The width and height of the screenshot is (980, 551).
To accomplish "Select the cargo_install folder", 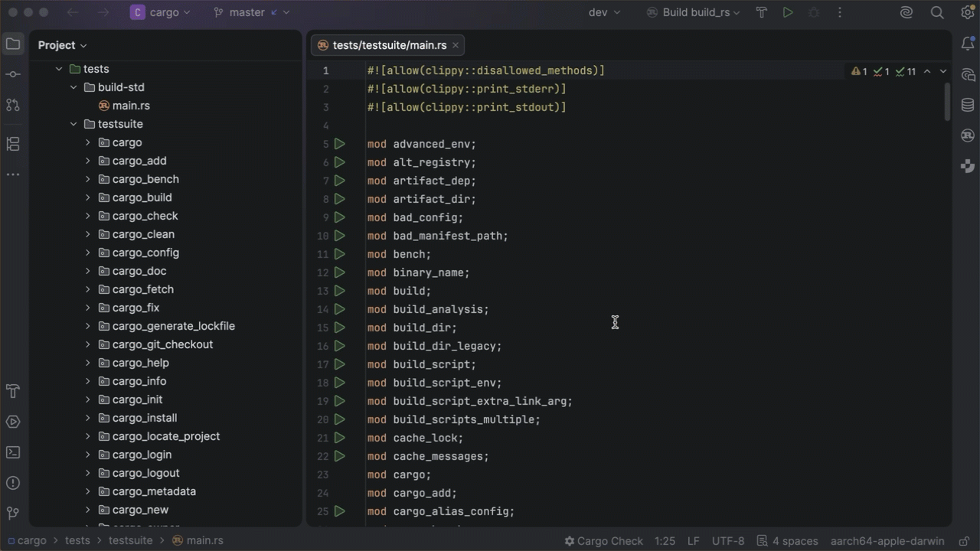I will tap(145, 418).
